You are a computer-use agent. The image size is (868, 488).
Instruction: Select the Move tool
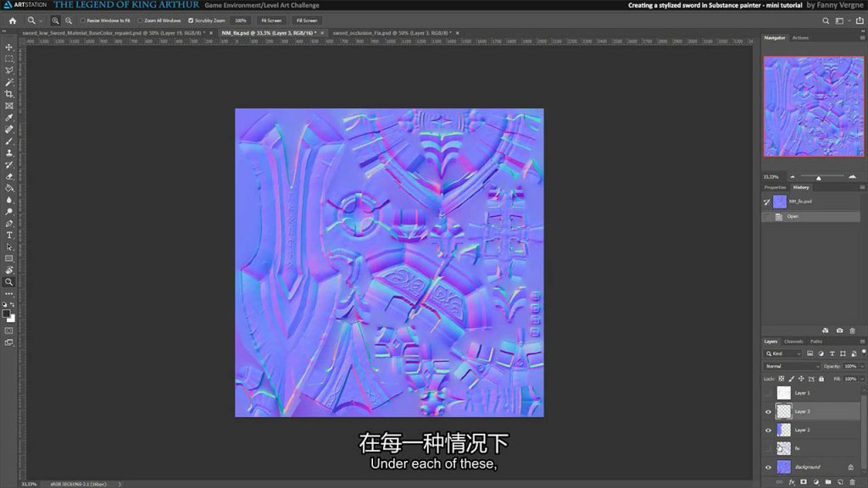point(8,47)
